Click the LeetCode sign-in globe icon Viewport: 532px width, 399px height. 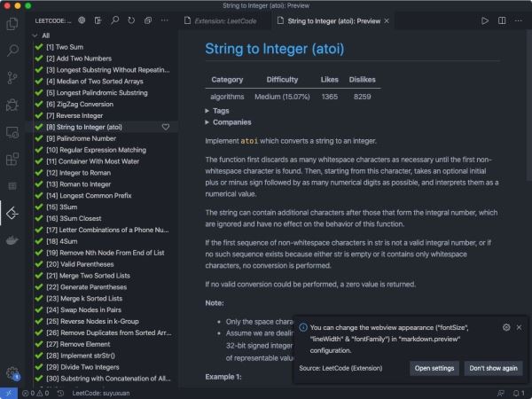[x=82, y=20]
